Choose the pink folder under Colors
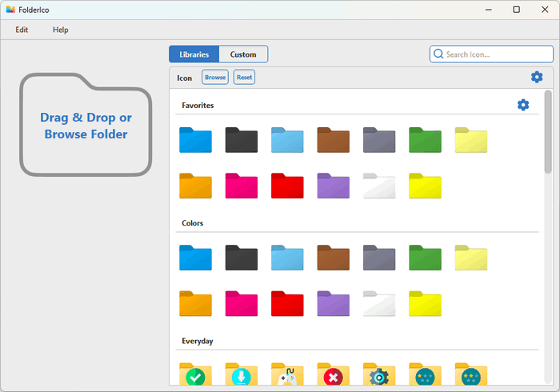This screenshot has width=560, height=392. click(242, 304)
